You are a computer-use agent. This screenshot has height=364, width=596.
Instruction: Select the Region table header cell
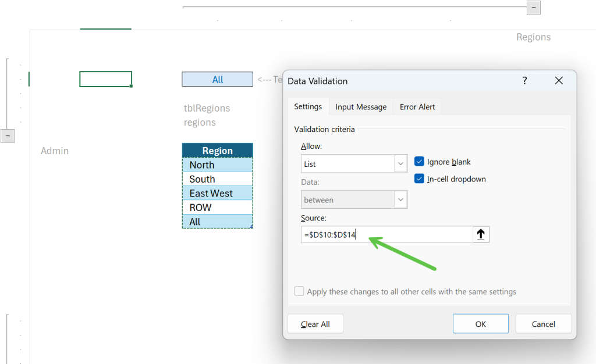click(218, 150)
